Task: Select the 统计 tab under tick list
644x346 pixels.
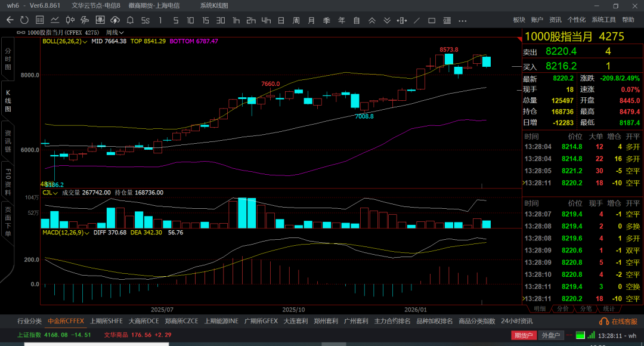Action: coord(609,308)
